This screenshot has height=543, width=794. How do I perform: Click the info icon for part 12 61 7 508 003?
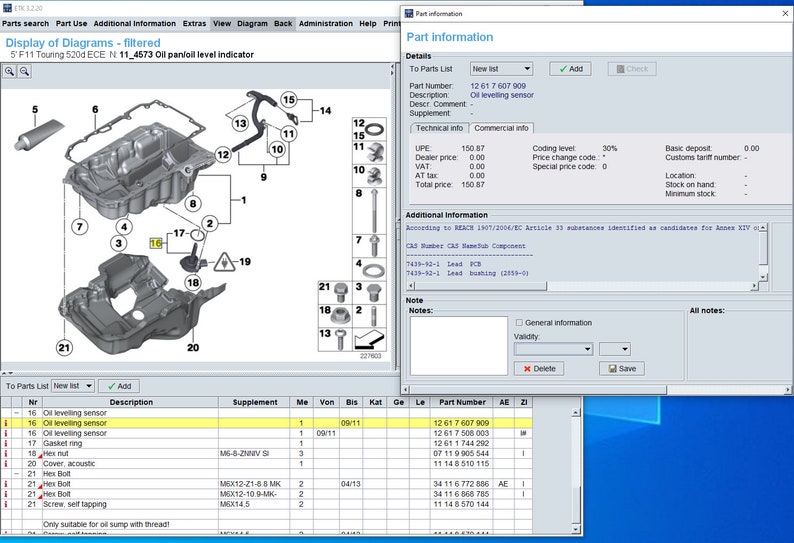point(6,433)
